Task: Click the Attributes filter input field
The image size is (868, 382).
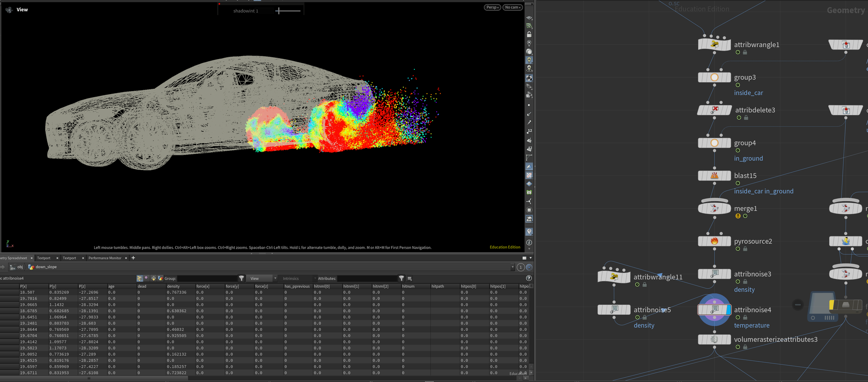Action: 367,278
